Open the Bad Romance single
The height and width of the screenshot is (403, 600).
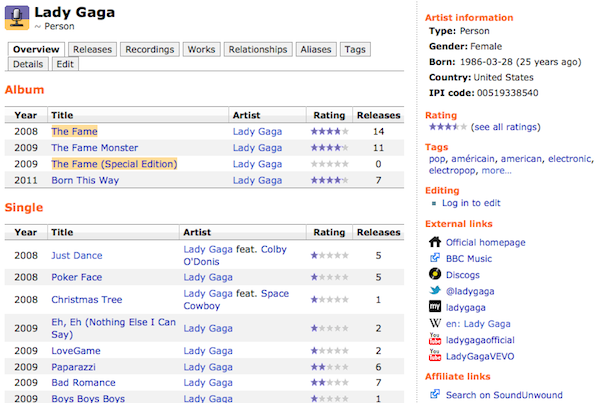point(83,382)
